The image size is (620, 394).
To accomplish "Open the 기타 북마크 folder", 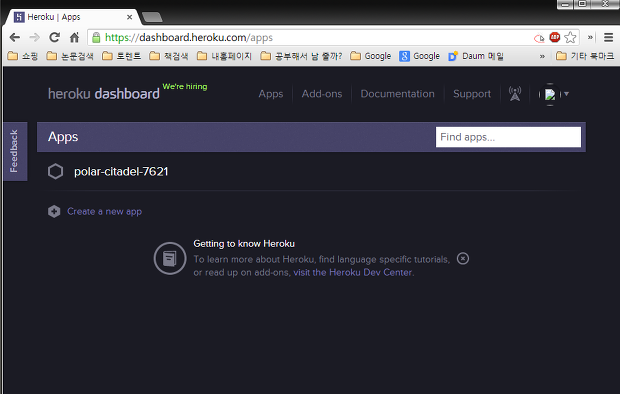I will pyautogui.click(x=585, y=56).
